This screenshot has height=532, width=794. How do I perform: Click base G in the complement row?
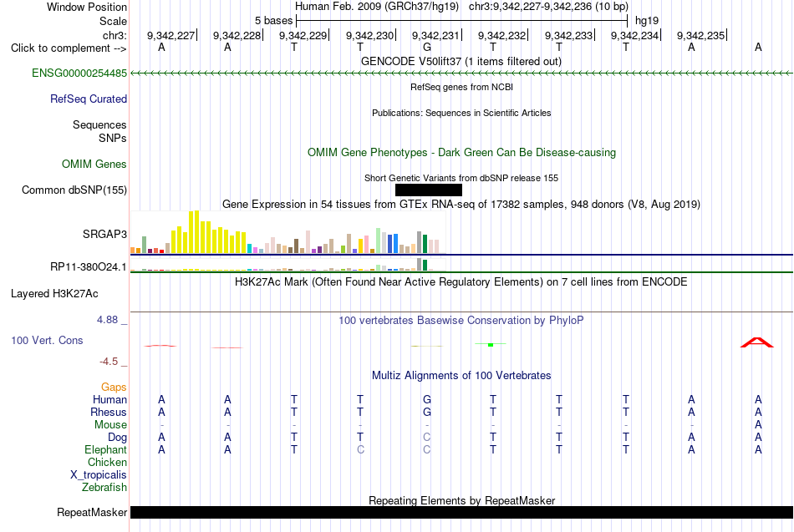(x=427, y=47)
